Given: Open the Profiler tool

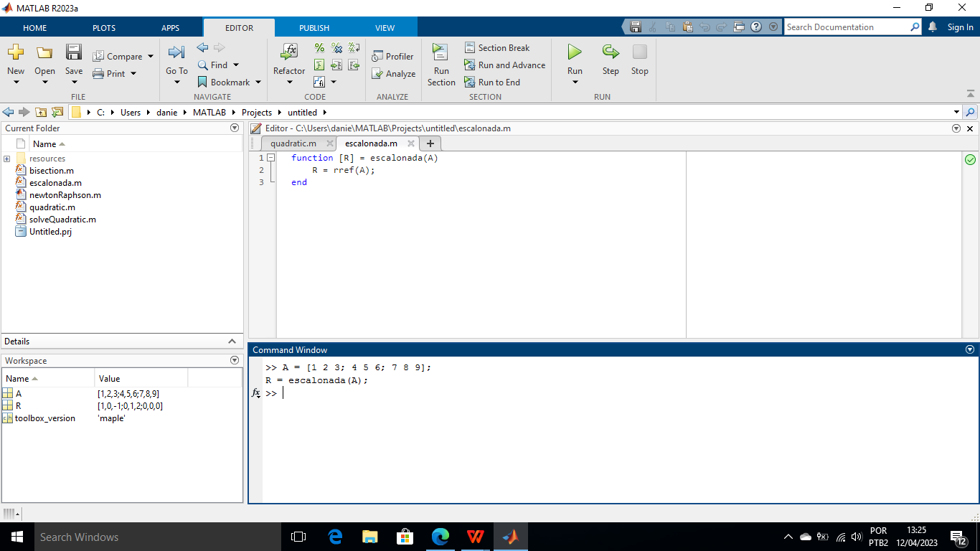Looking at the screenshot, I should 393,56.
